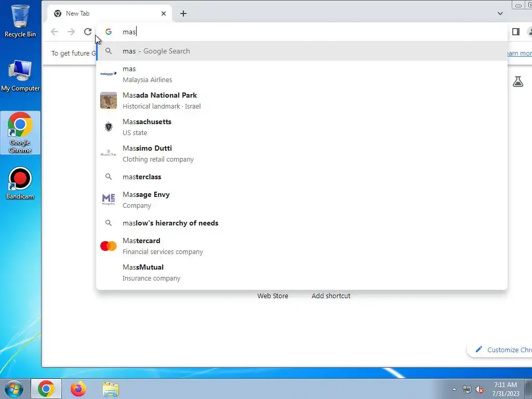Choose the Massage Envy suggestion
This screenshot has width=532, height=399.
[x=302, y=199]
